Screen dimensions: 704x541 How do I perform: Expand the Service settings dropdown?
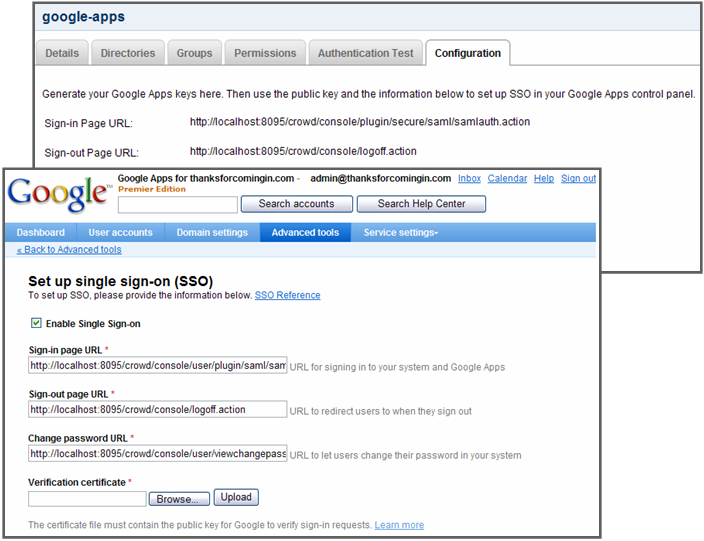[400, 233]
